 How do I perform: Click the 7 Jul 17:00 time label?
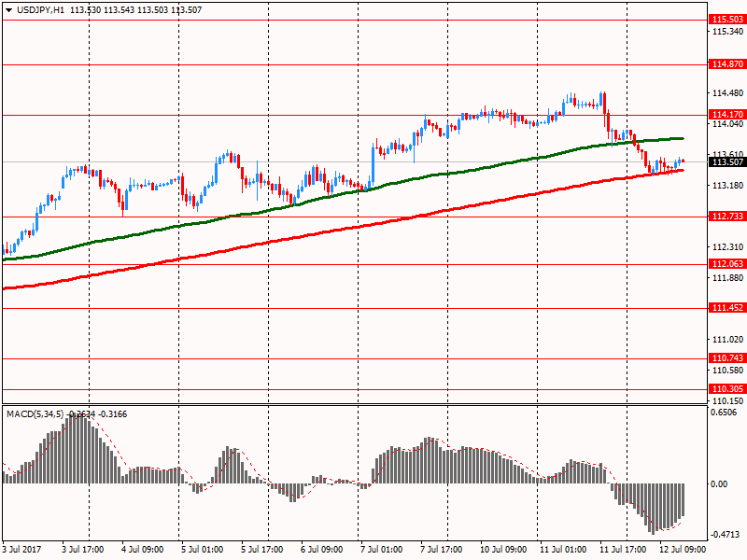click(x=441, y=550)
